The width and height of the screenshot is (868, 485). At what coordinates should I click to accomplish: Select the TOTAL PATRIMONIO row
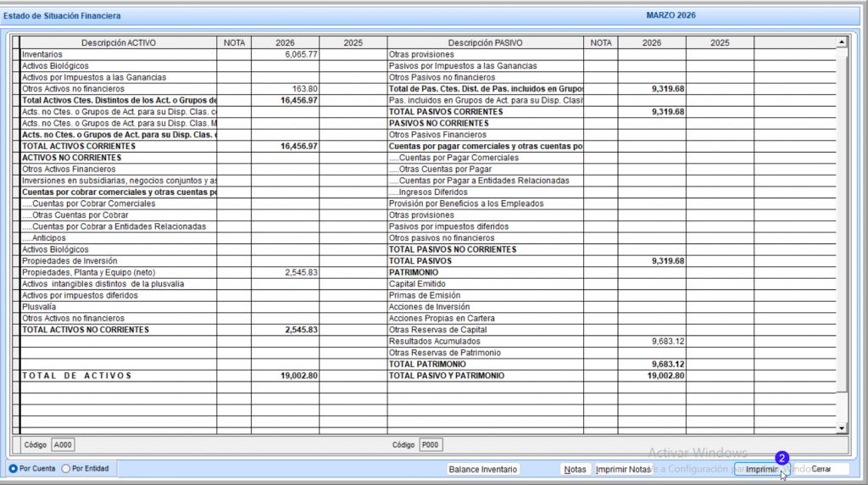pos(486,365)
